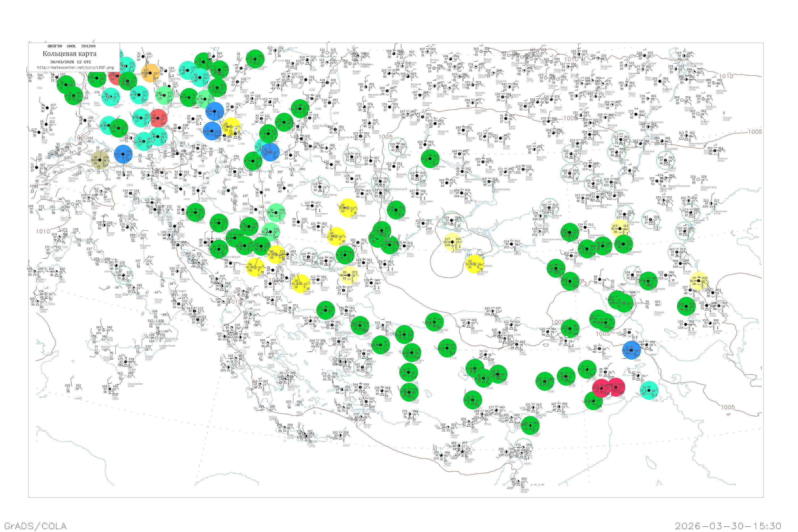Click the yellow station circle near Wroclaw
The image size is (798, 532).
click(x=231, y=127)
